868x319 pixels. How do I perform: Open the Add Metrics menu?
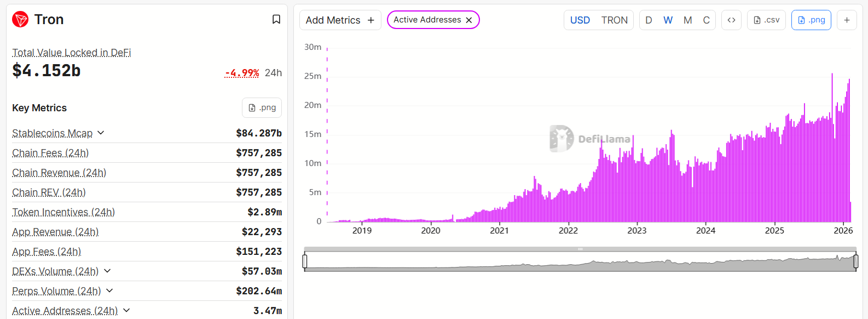click(340, 20)
